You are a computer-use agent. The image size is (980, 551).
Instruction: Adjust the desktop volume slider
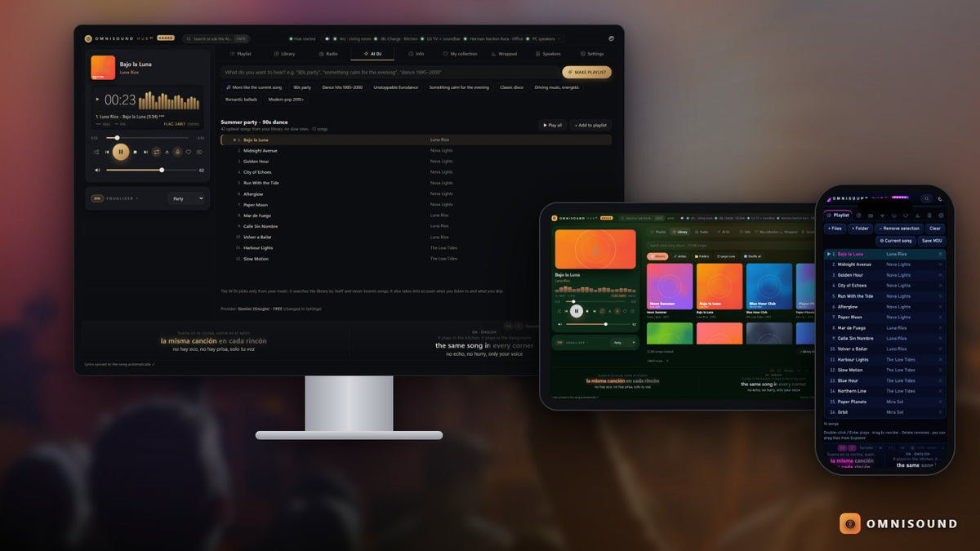coord(150,170)
